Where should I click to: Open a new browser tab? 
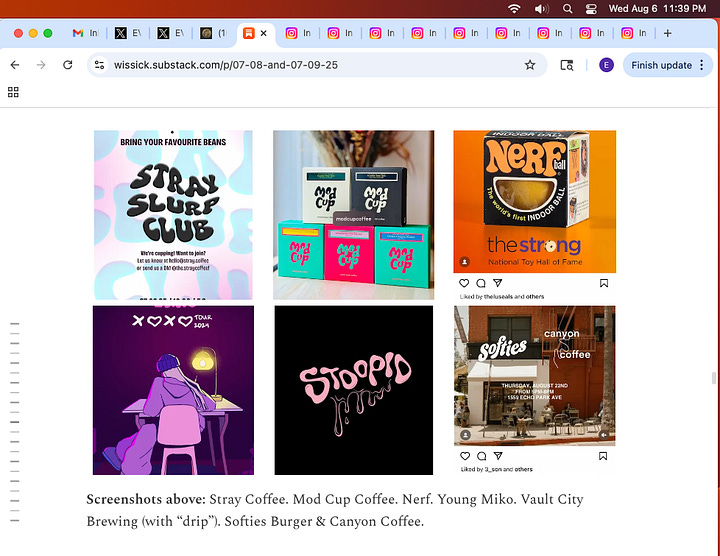click(668, 33)
